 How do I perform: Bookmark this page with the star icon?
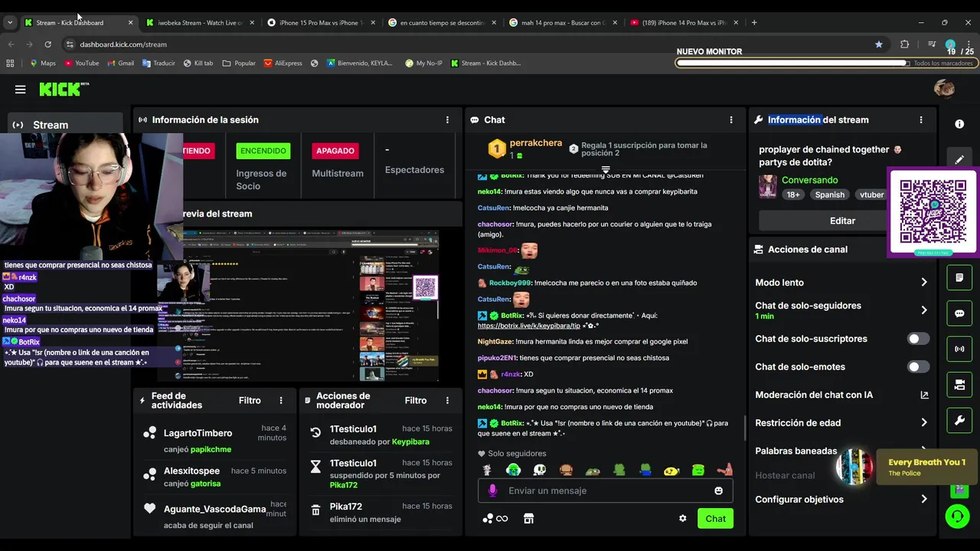[x=879, y=44]
